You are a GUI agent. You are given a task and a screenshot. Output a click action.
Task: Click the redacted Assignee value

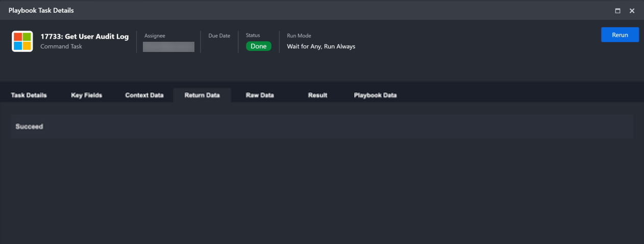coord(168,47)
